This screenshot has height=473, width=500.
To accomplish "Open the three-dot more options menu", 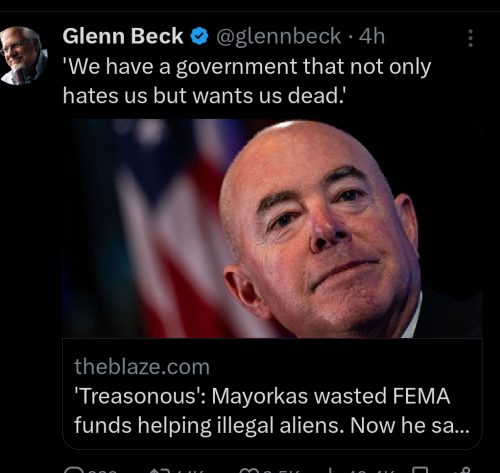I will 470,38.
